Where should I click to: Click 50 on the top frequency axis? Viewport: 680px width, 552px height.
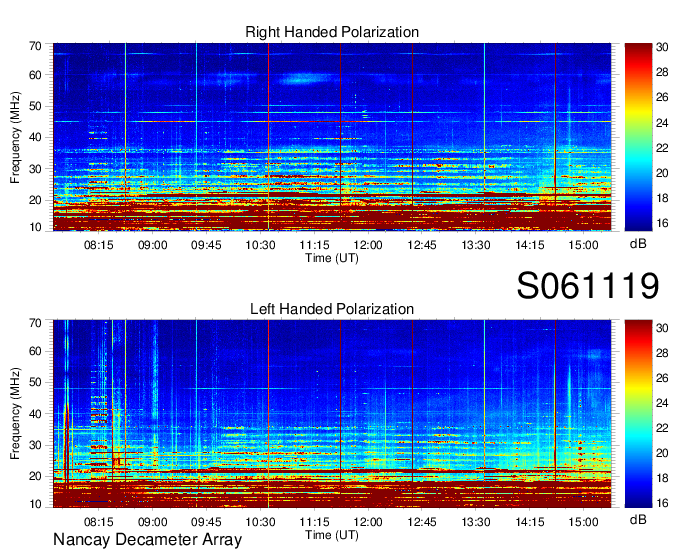pyautogui.click(x=35, y=107)
